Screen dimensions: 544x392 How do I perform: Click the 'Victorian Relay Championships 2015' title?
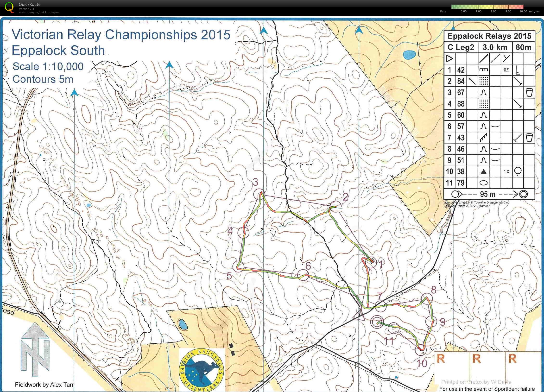coord(121,35)
